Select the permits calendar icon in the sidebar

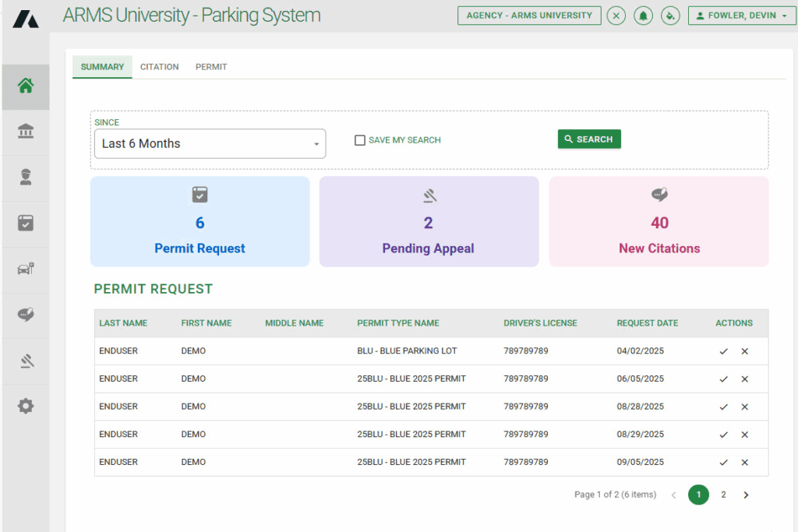pos(26,223)
